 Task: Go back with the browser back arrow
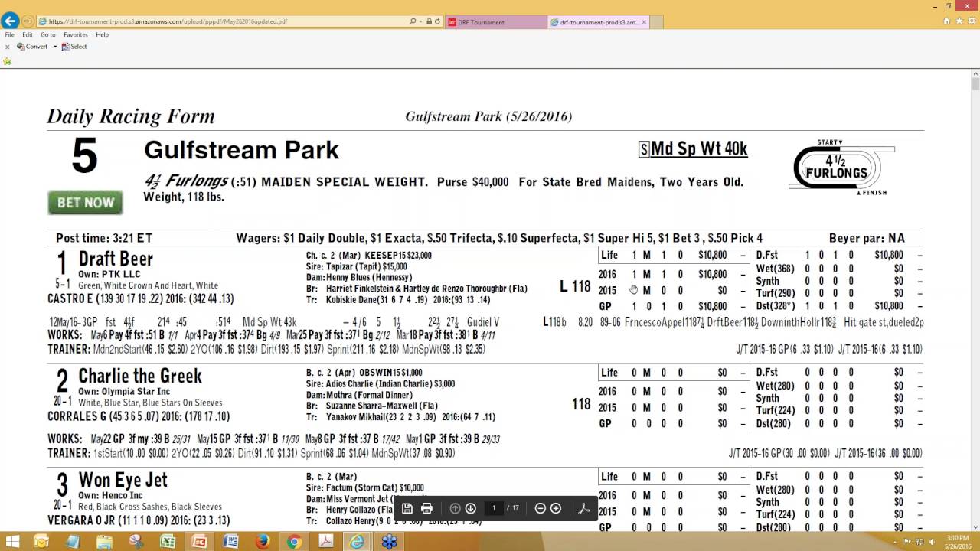click(x=10, y=21)
